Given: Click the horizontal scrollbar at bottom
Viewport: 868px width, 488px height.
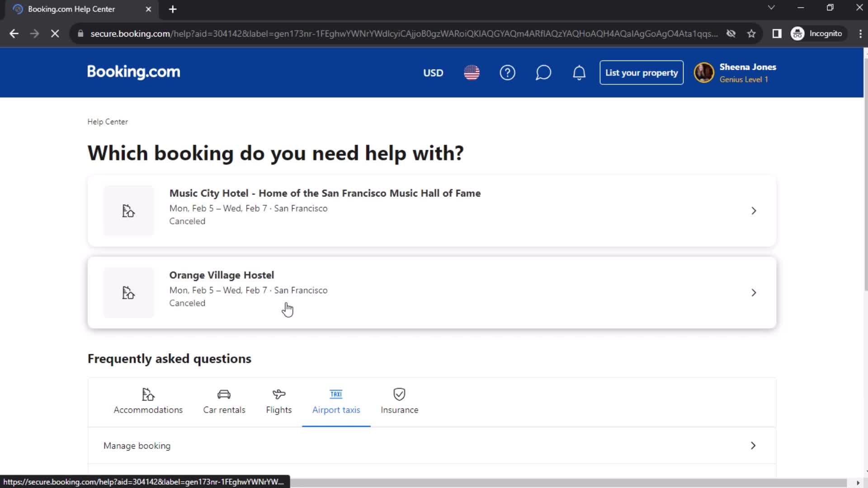Looking at the screenshot, I should coord(568,483).
